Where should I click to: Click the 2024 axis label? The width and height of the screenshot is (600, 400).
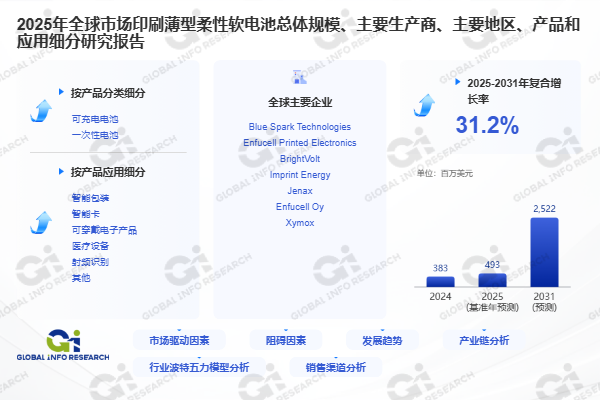click(440, 296)
